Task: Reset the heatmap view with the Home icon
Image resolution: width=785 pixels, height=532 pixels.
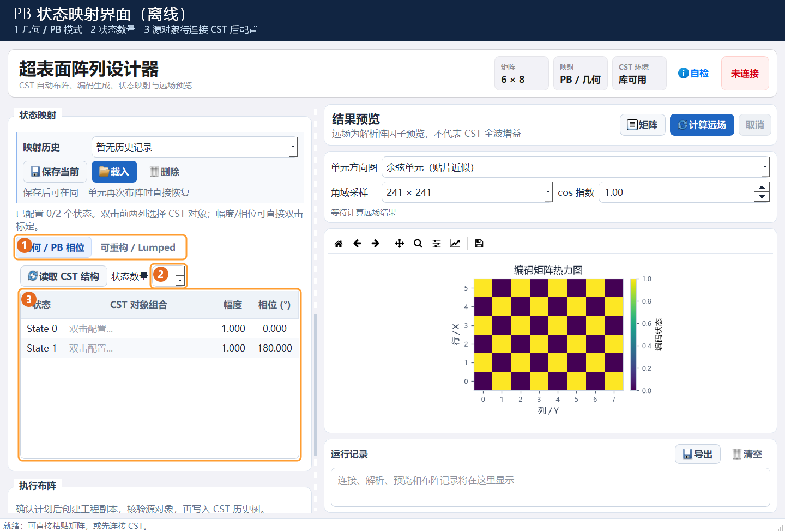Action: tap(339, 244)
